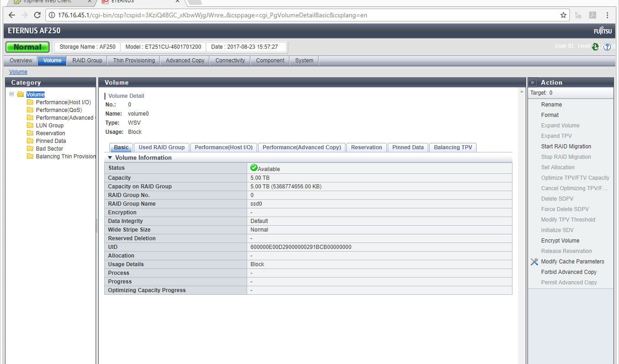Open the Component tab

(x=270, y=61)
